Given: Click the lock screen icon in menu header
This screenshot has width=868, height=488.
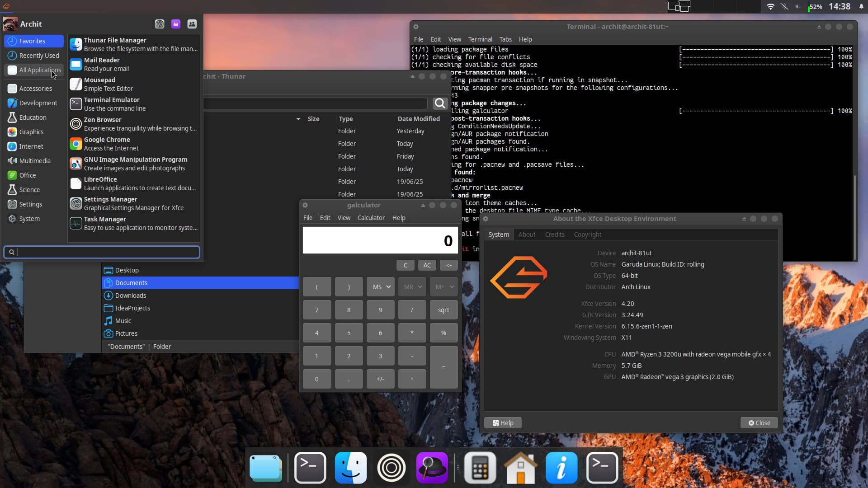Looking at the screenshot, I should coord(176,24).
